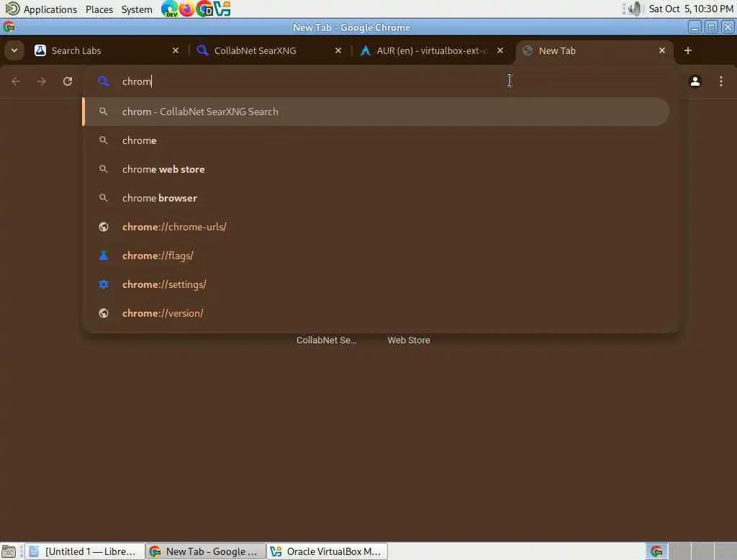Open Chrome's three-dot menu
Image resolution: width=737 pixels, height=560 pixels.
click(721, 81)
